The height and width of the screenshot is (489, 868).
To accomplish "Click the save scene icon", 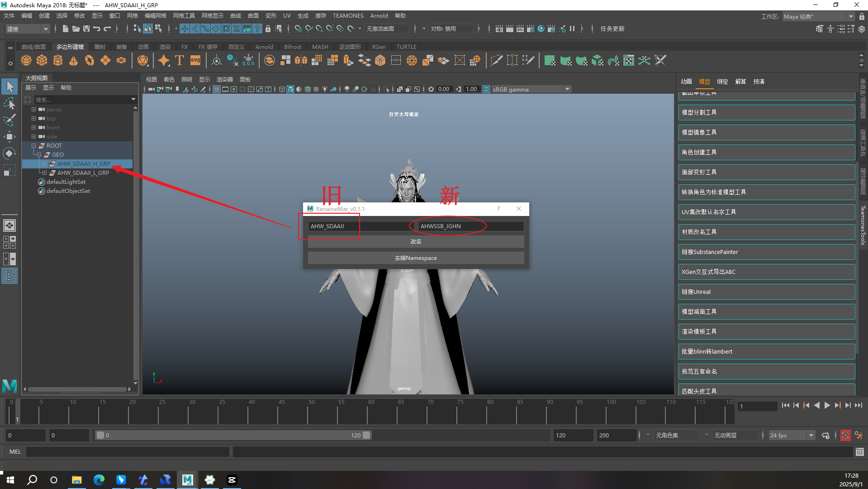I will pyautogui.click(x=86, y=29).
